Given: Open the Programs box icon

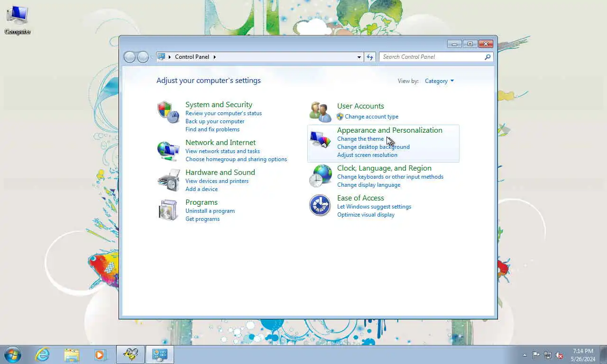Looking at the screenshot, I should click(x=168, y=210).
